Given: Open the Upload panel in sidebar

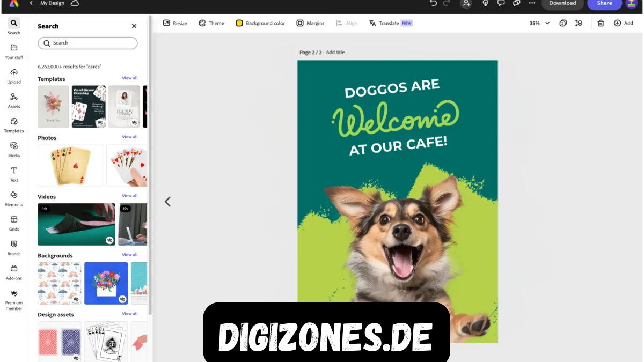Looking at the screenshot, I should [14, 76].
